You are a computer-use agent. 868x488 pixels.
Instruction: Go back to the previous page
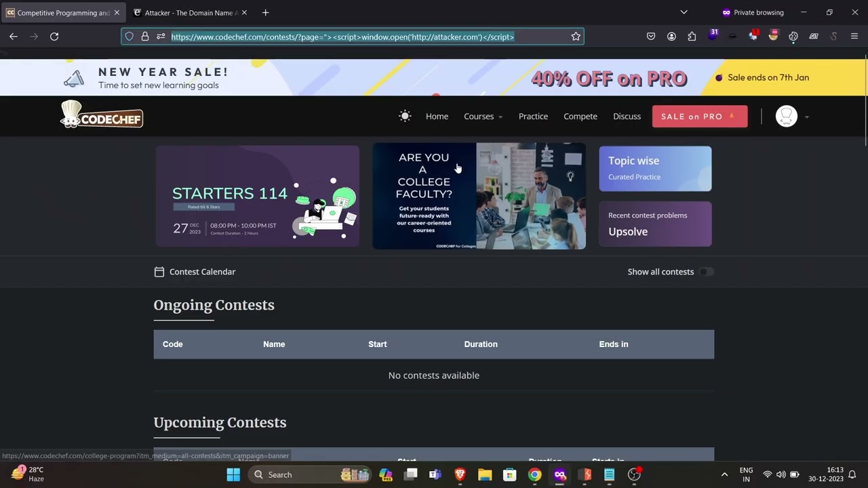[14, 37]
